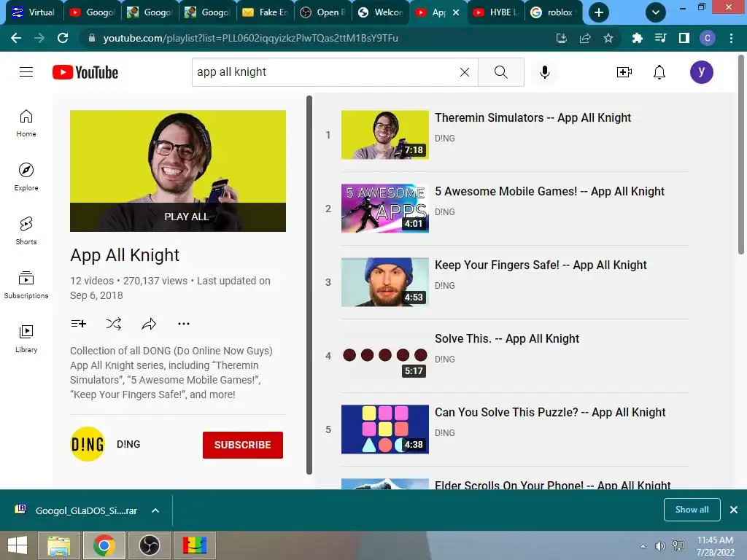
Task: Open OBS Studio from the taskbar
Action: click(x=149, y=545)
